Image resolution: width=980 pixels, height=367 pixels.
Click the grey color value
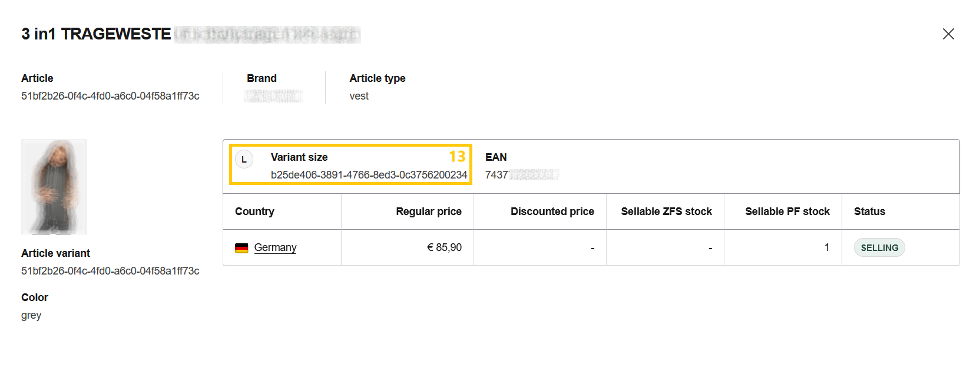[x=31, y=315]
